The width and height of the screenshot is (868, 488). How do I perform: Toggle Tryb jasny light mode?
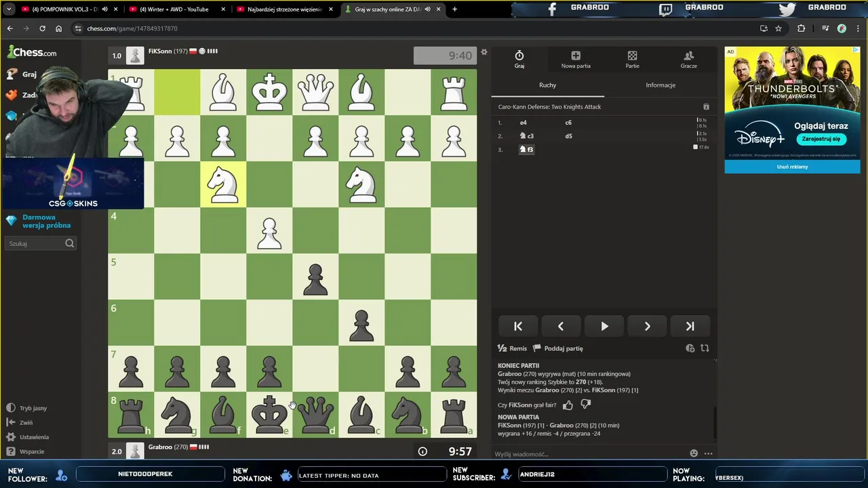coord(27,408)
